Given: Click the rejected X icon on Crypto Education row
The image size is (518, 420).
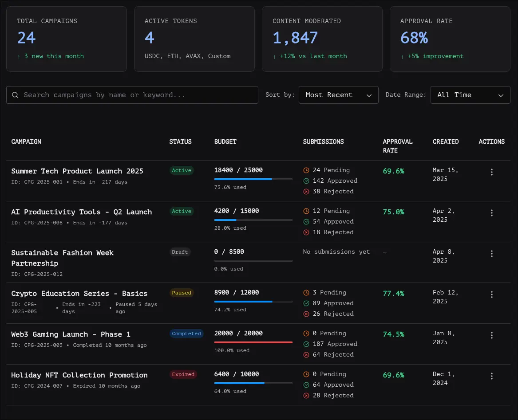Looking at the screenshot, I should 305,314.
